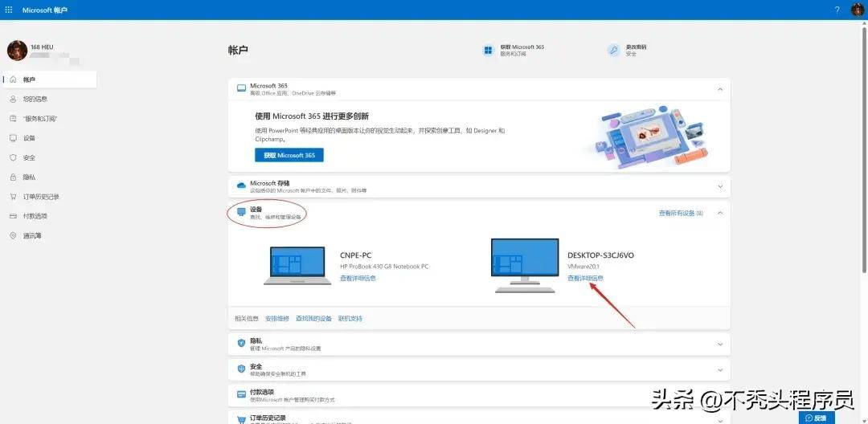Open the app launcher grid icon
868x424 pixels.
tap(9, 10)
